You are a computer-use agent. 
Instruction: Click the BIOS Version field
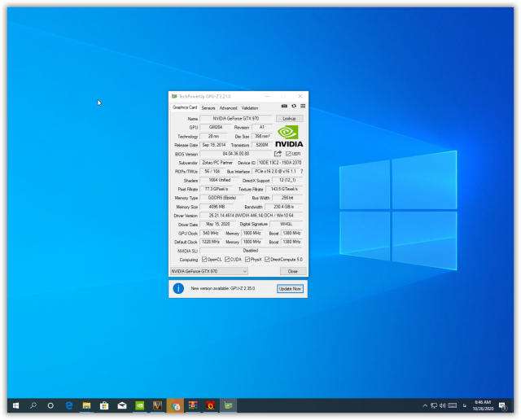[234, 153]
